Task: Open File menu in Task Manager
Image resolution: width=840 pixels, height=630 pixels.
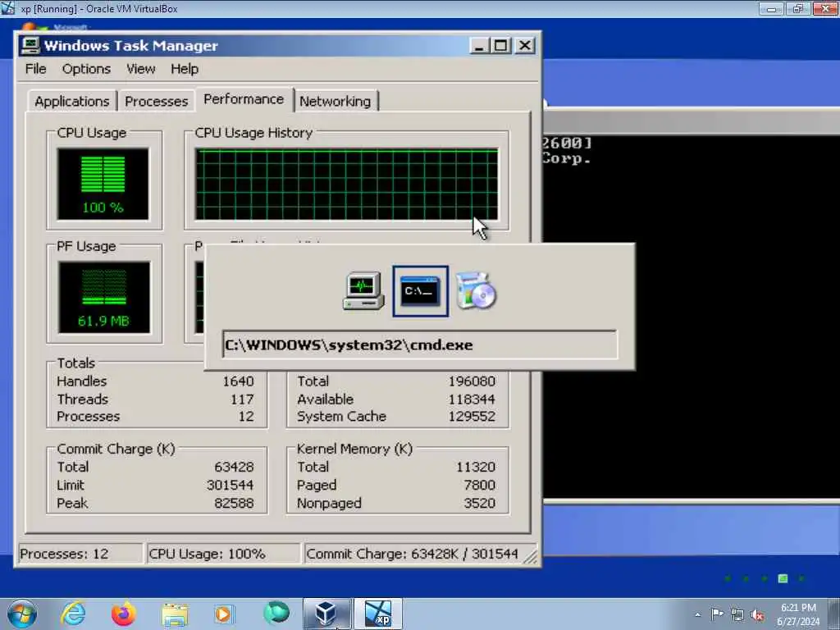Action: pyautogui.click(x=35, y=69)
